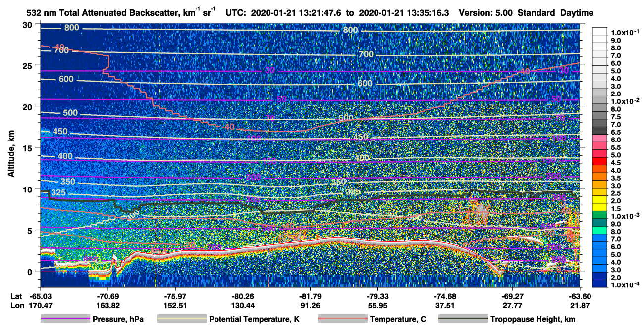Click latitude value -63.60
This screenshot has width=644, height=330.
tap(580, 296)
